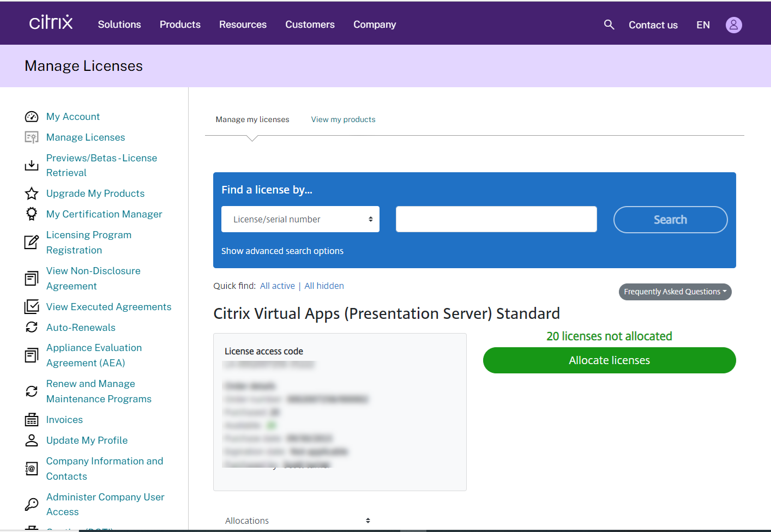Screen dimensions: 771x532
Task: Click the Appliance Evaluation Agreement document icon
Action: pyautogui.click(x=32, y=355)
